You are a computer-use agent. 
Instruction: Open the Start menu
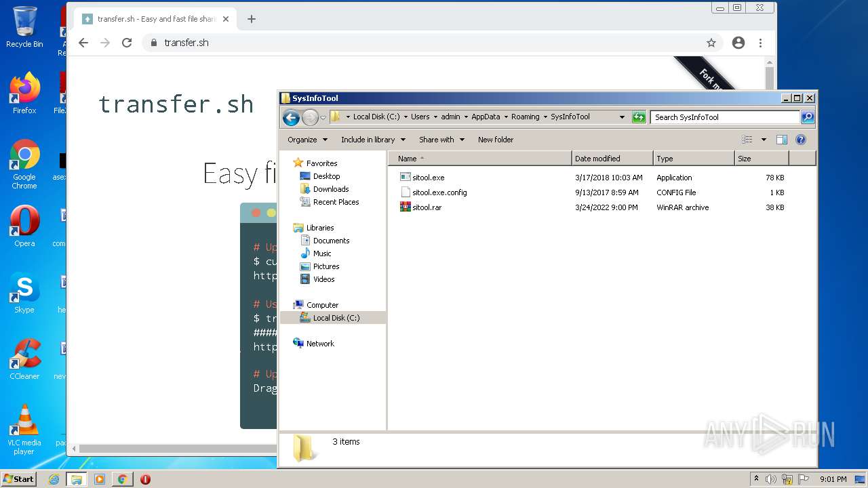pyautogui.click(x=19, y=479)
